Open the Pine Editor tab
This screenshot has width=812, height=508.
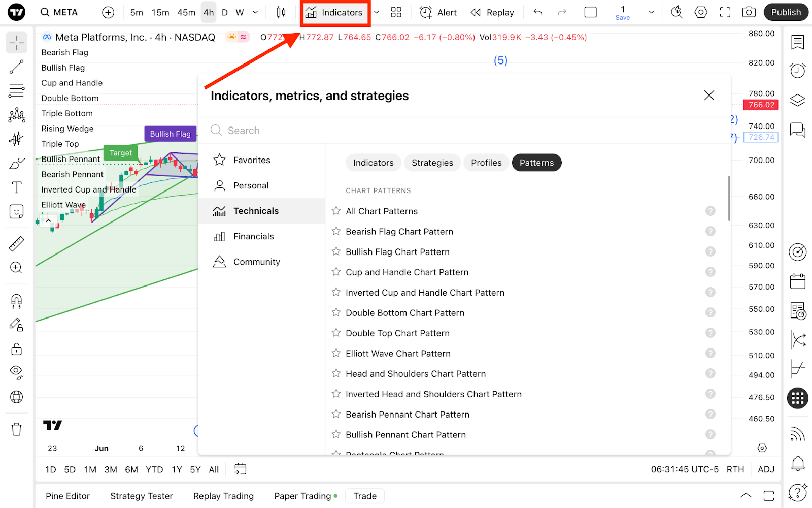pos(67,496)
